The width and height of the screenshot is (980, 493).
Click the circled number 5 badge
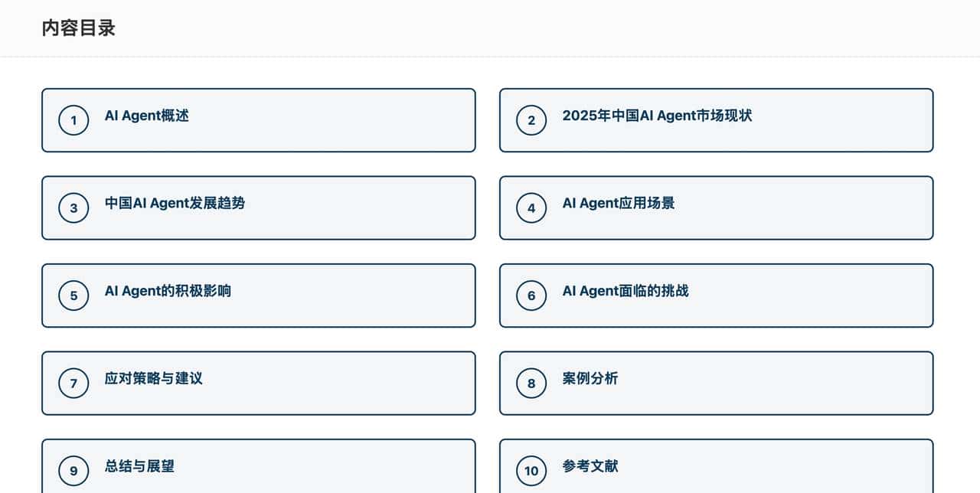73,295
